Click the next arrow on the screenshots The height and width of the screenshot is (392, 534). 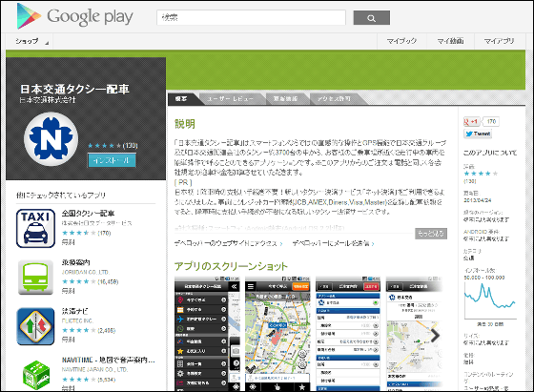pos(435,336)
